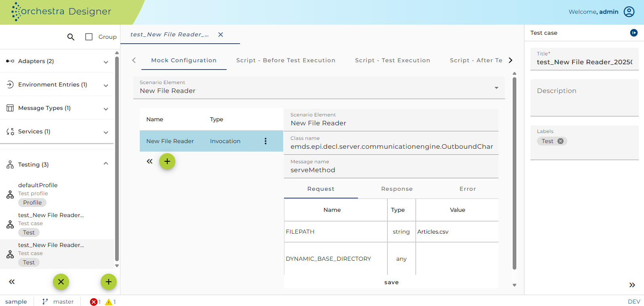The image size is (644, 306).
Task: Collapse the left sidebar with double chevron
Action: [12, 282]
